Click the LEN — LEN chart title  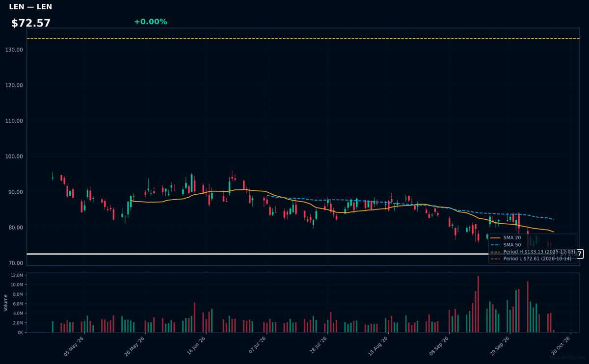tap(30, 7)
